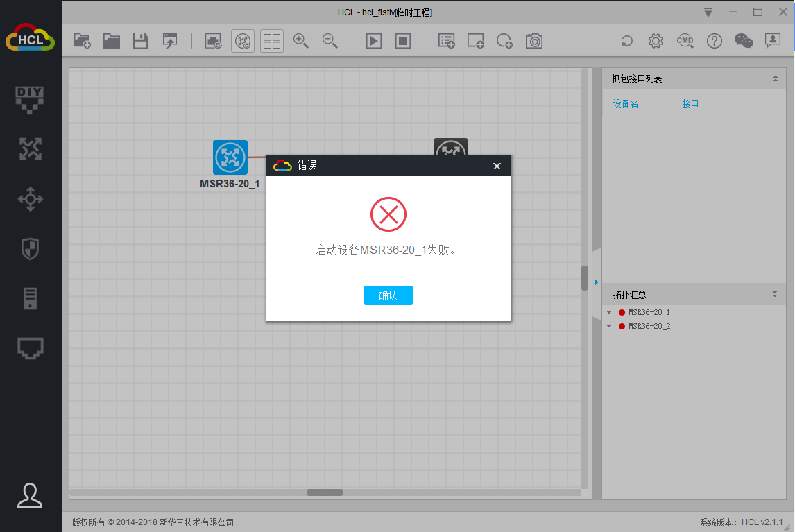Screen dimensions: 795x532
Task: Click the canvas horizontal scrollbar thumb
Action: tap(325, 492)
